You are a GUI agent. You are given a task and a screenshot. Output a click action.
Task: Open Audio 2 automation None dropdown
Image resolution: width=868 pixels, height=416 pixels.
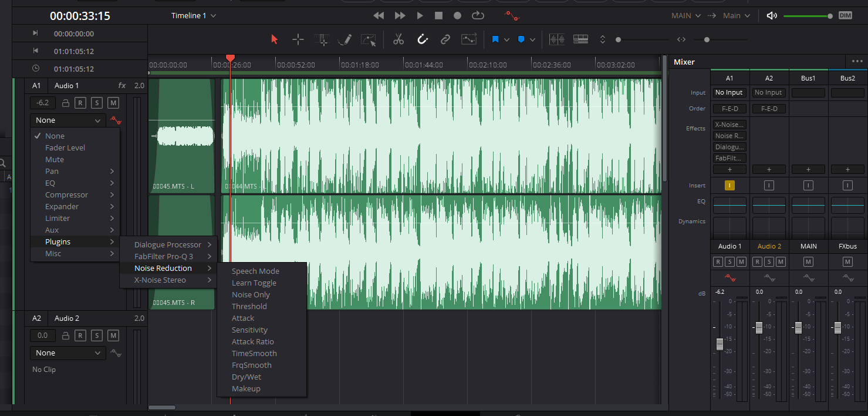(x=67, y=353)
